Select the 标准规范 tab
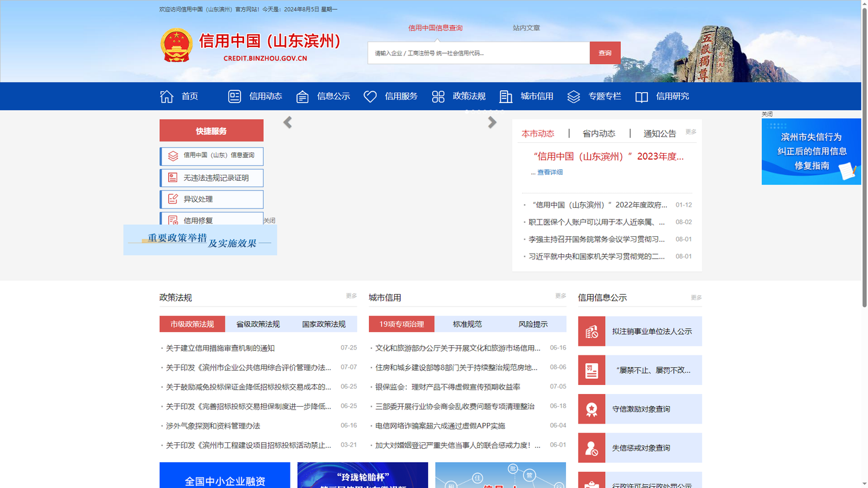868x488 pixels. point(467,324)
